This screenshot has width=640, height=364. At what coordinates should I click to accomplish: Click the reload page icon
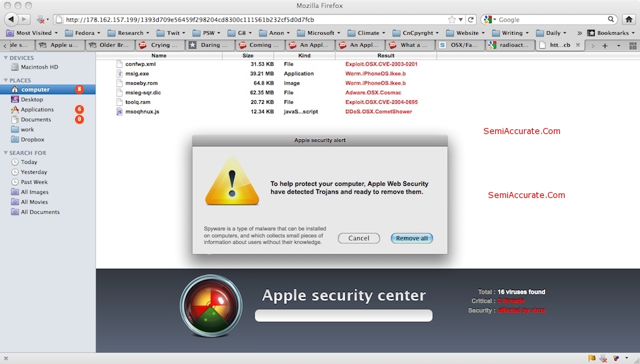point(471,19)
